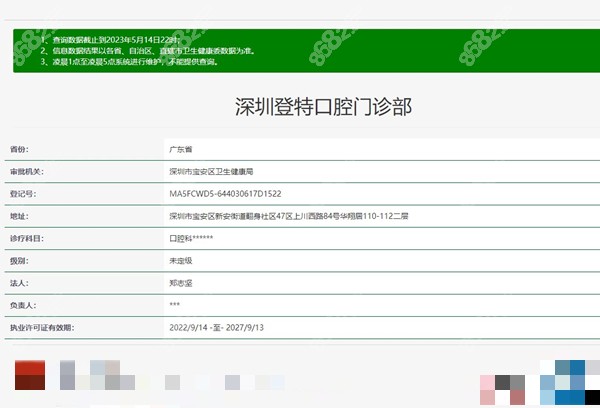Click the 执业许可证有效期 row label

[x=42, y=327]
